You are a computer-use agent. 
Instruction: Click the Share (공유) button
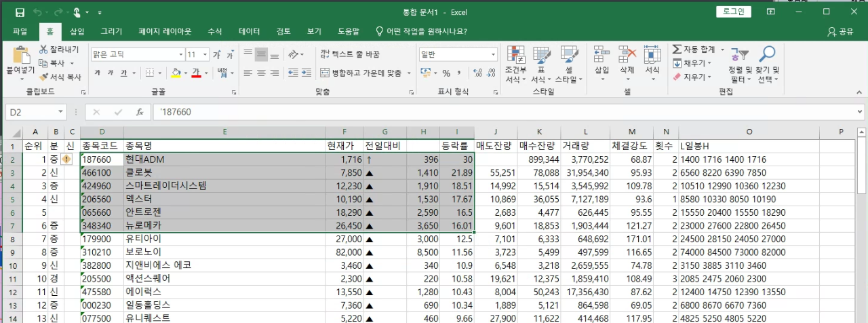(840, 31)
